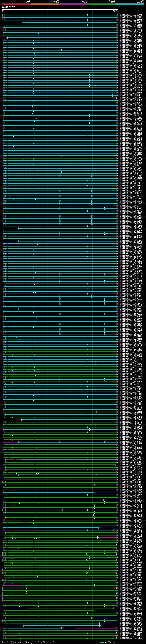Click the UniRef100_B2XYE5 alignment bar
Image resolution: width=146 pixels, height=644 pixels.
tap(70, 22)
